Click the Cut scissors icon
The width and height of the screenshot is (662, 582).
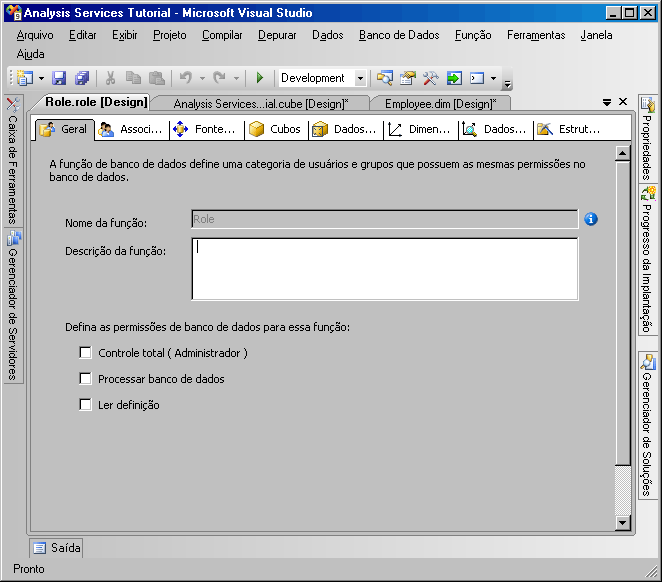[x=110, y=78]
